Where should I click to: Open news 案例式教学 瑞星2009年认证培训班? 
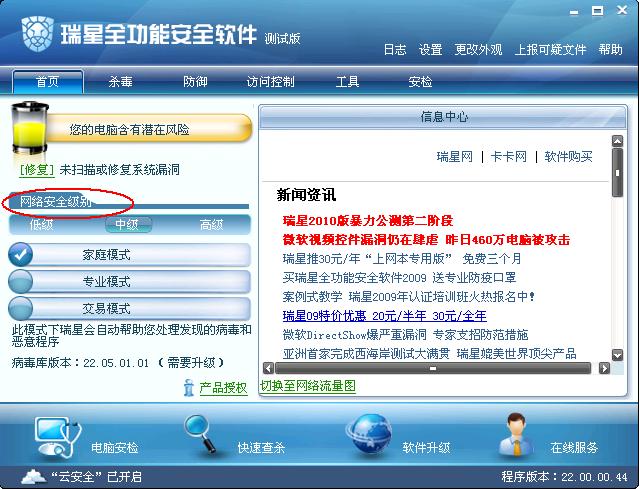tap(408, 297)
